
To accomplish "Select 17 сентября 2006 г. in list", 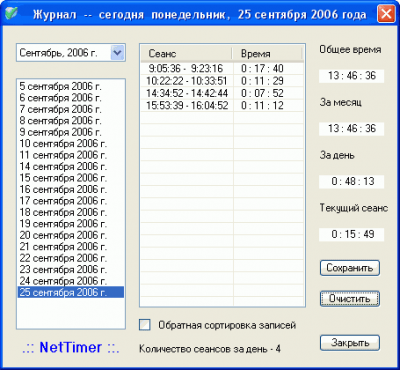I will click(71, 201).
